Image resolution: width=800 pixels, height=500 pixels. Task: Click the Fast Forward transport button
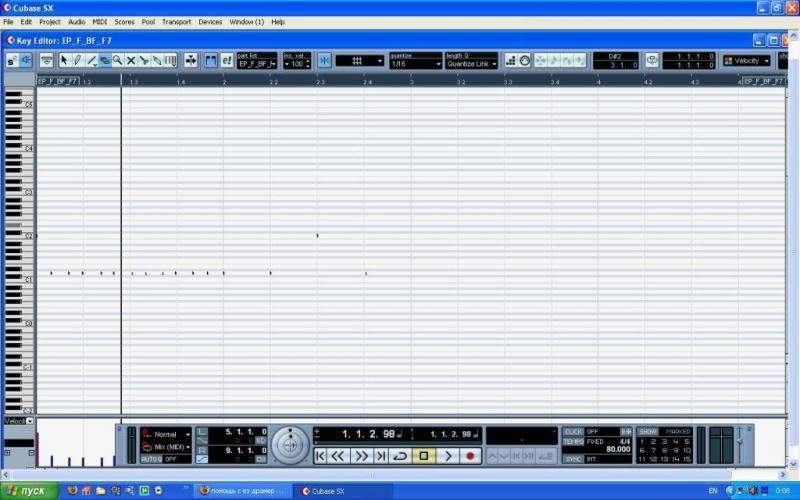pyautogui.click(x=361, y=456)
